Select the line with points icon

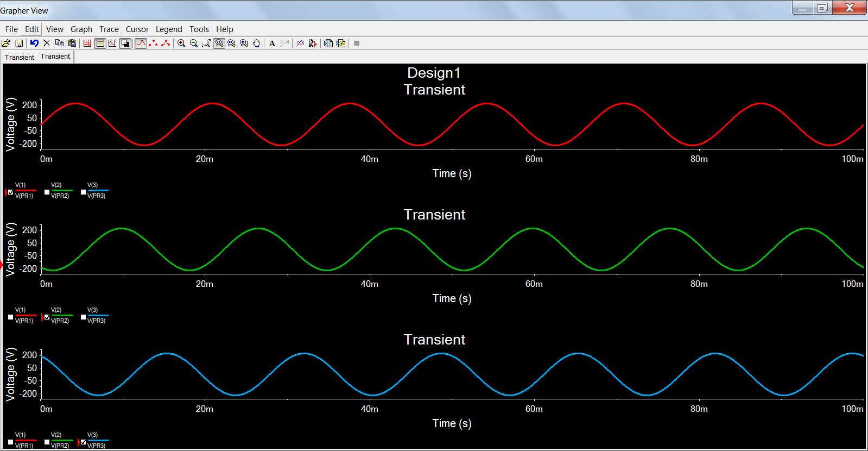(x=166, y=43)
